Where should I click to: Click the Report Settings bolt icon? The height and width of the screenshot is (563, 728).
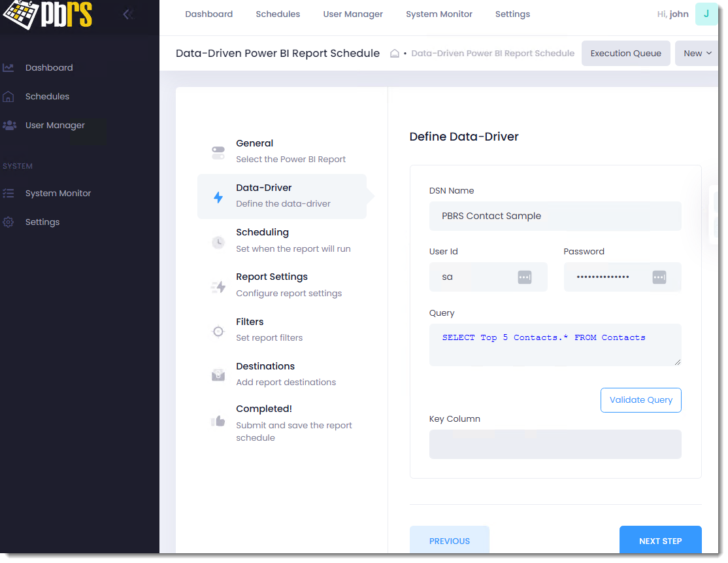(218, 287)
